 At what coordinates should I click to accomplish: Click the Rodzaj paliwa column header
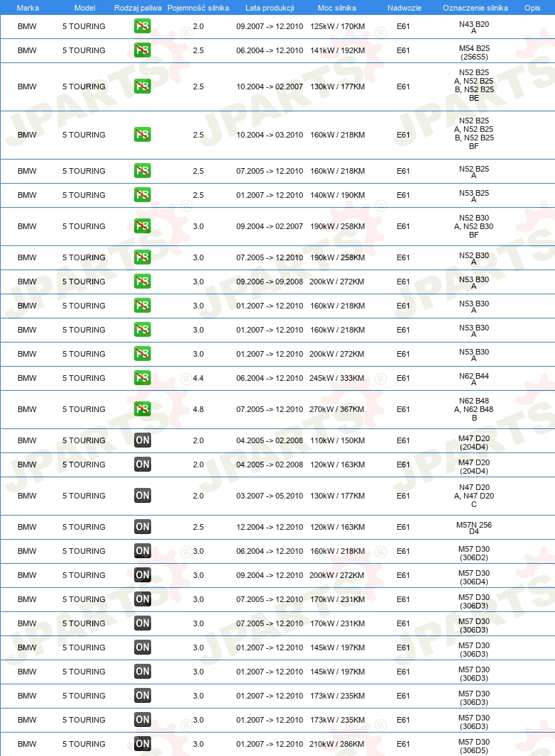point(138,8)
